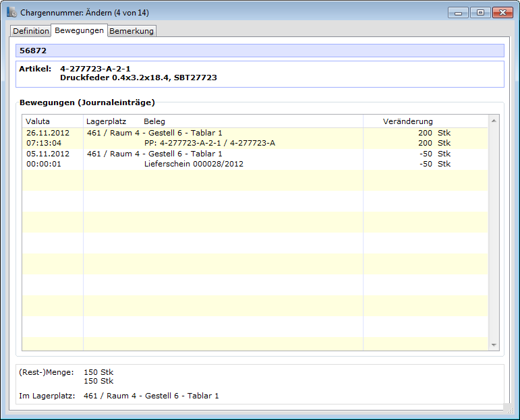Open the Bemerkung tab
520x420 pixels.
132,31
